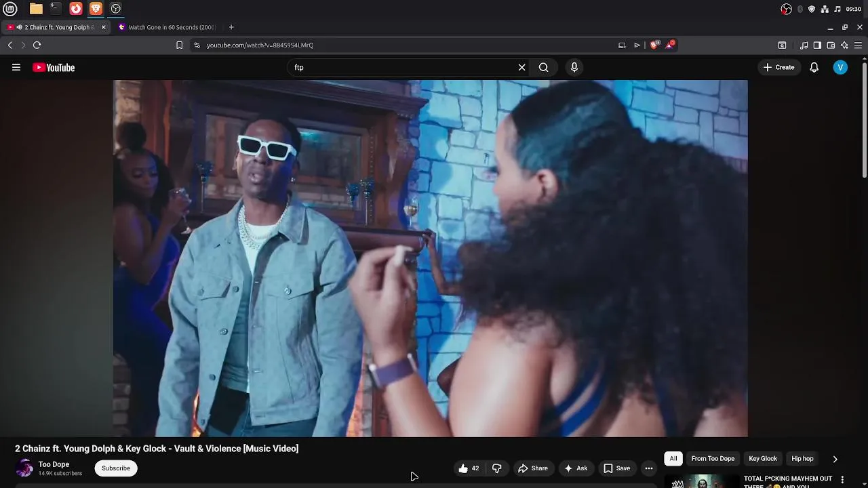Share this video
This screenshot has width=868, height=488.
coord(532,468)
